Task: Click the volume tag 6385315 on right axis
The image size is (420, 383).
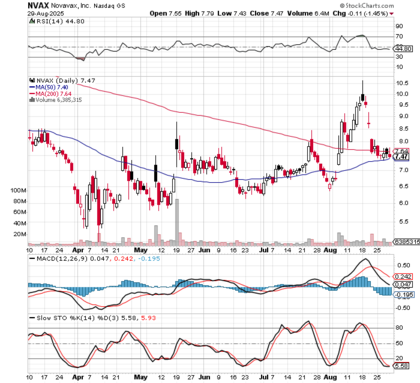Action: click(x=406, y=241)
